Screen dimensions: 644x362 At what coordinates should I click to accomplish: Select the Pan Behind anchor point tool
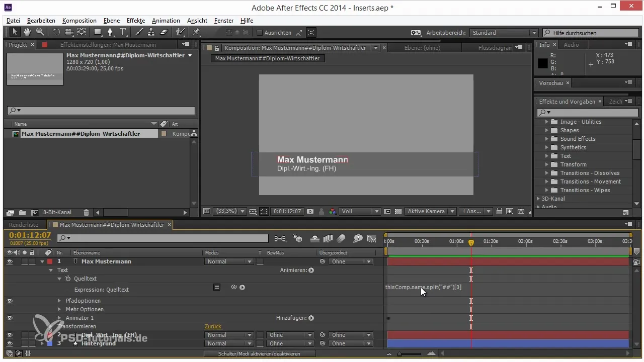tap(82, 32)
